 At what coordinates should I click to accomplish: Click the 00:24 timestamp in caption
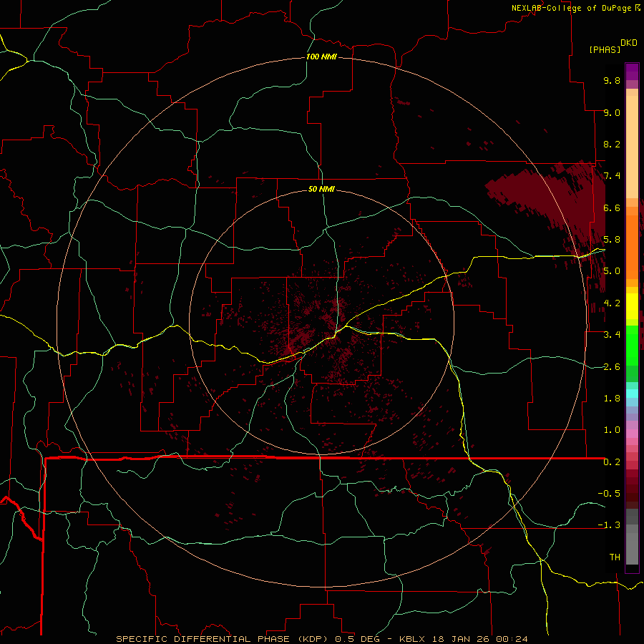512,639
